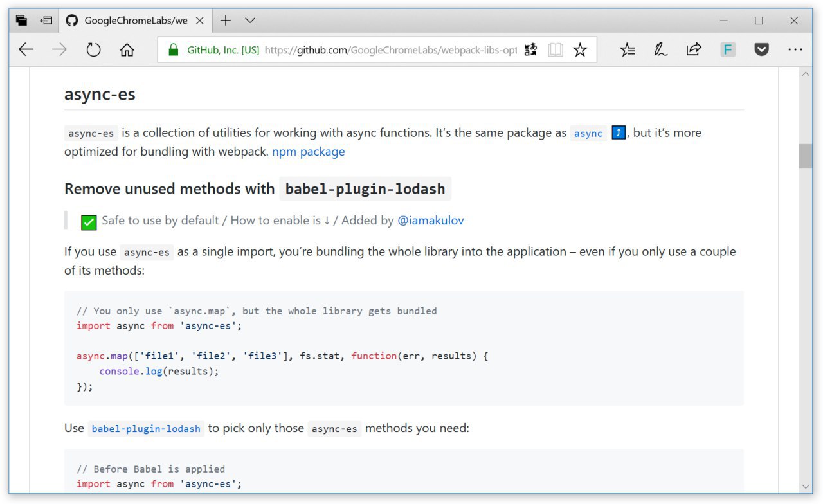Screen dimensions: 823x504
Task: Minimize the browser window
Action: coord(725,21)
